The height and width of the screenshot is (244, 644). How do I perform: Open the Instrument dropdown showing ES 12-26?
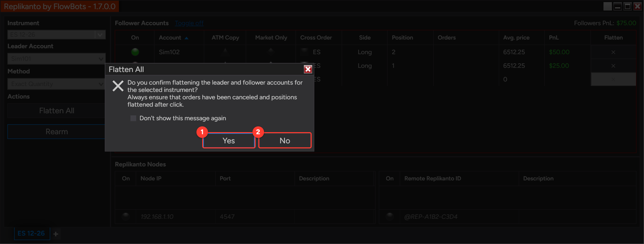(56, 35)
